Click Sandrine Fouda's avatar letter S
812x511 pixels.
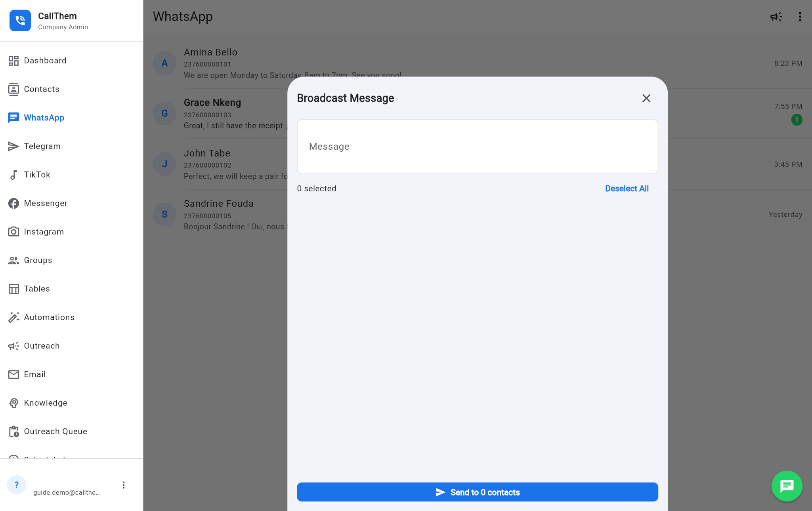[164, 214]
